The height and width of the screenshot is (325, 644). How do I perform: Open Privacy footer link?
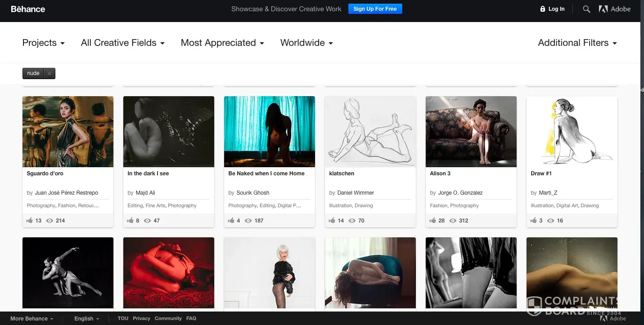tap(141, 318)
